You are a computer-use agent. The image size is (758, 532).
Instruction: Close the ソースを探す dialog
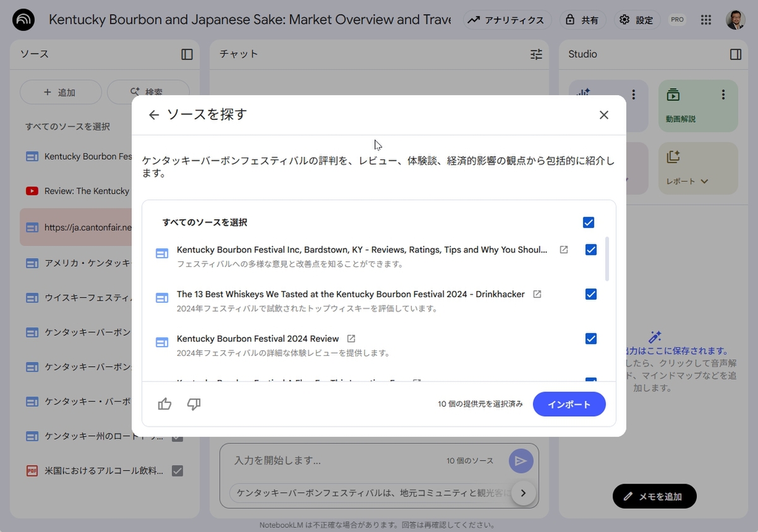point(604,115)
